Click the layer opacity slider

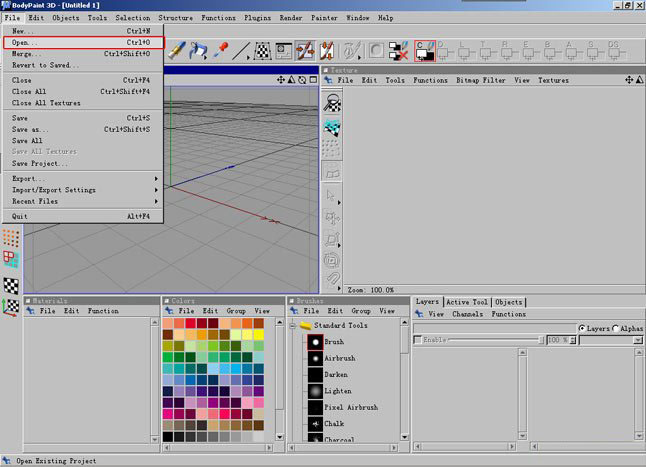[495, 340]
